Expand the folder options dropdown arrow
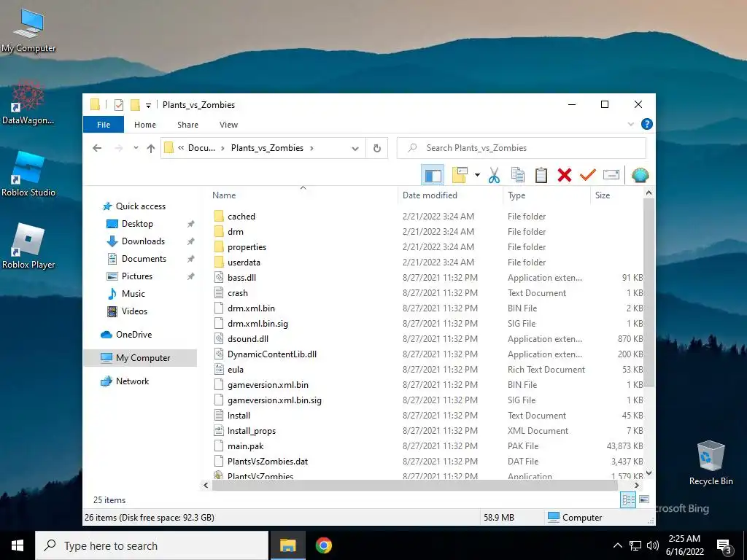 477,175
